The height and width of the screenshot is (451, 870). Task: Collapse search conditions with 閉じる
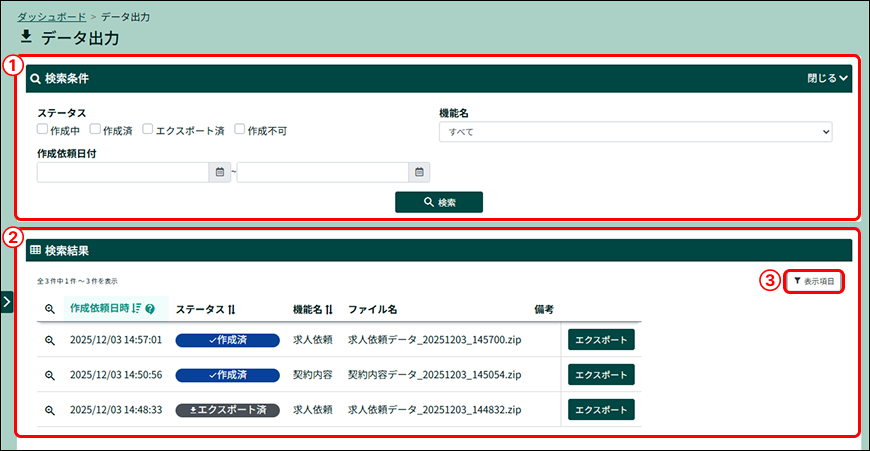coord(827,79)
